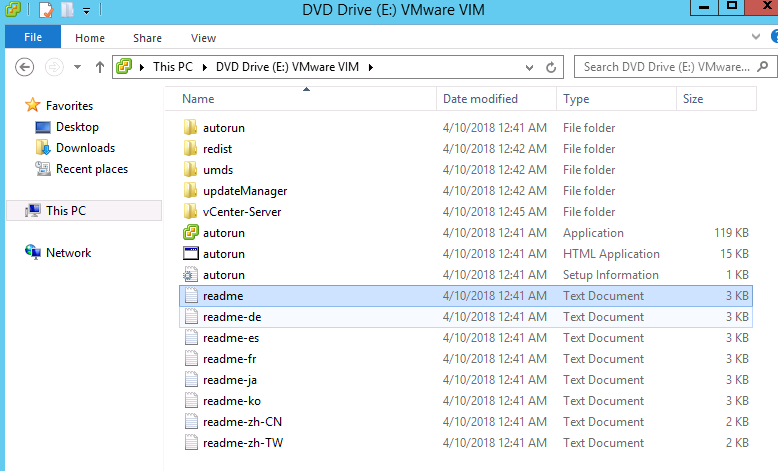The image size is (778, 471).
Task: Select the readme-fr file icon
Action: tap(191, 358)
